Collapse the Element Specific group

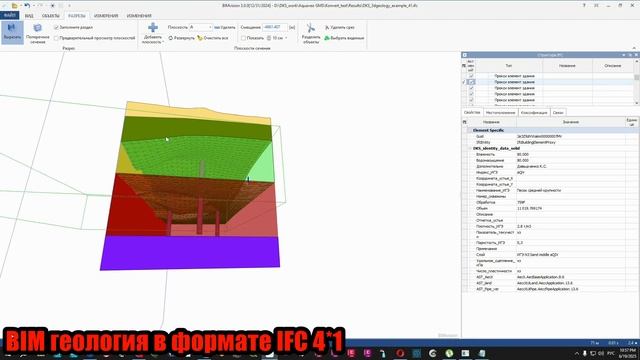470,130
